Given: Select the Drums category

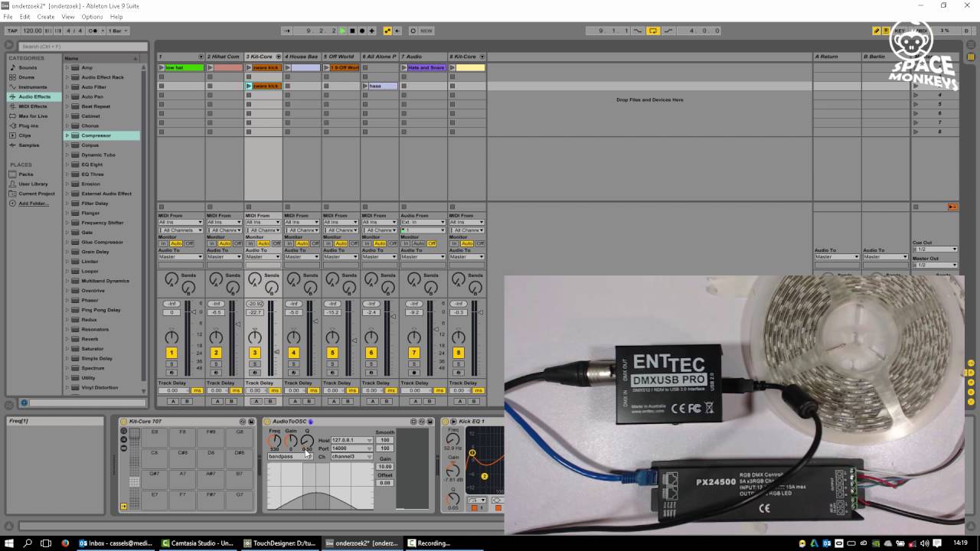Looking at the screenshot, I should point(27,77).
